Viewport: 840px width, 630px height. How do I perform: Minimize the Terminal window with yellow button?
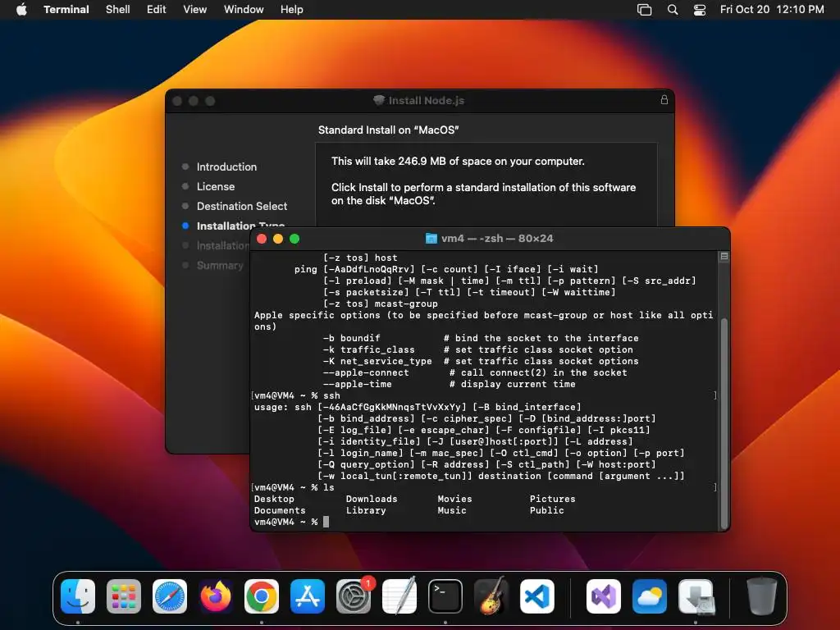(x=278, y=239)
